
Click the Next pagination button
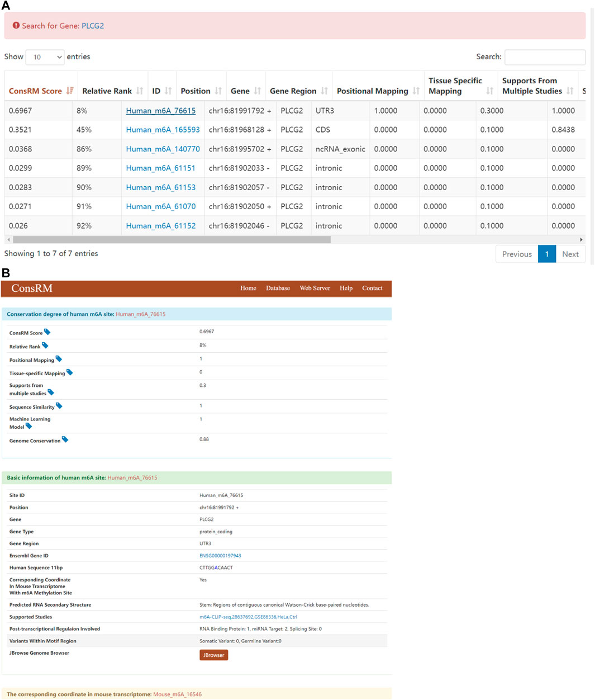[x=570, y=254]
